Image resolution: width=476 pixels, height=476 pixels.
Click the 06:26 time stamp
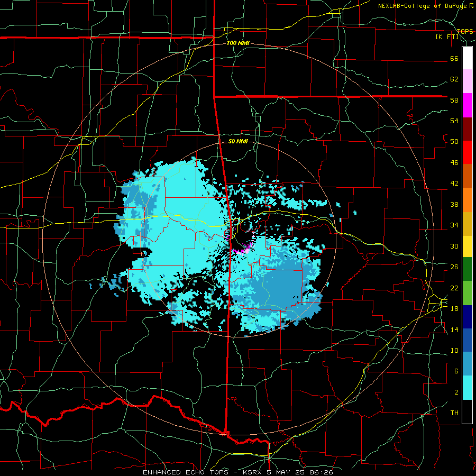pyautogui.click(x=321, y=472)
